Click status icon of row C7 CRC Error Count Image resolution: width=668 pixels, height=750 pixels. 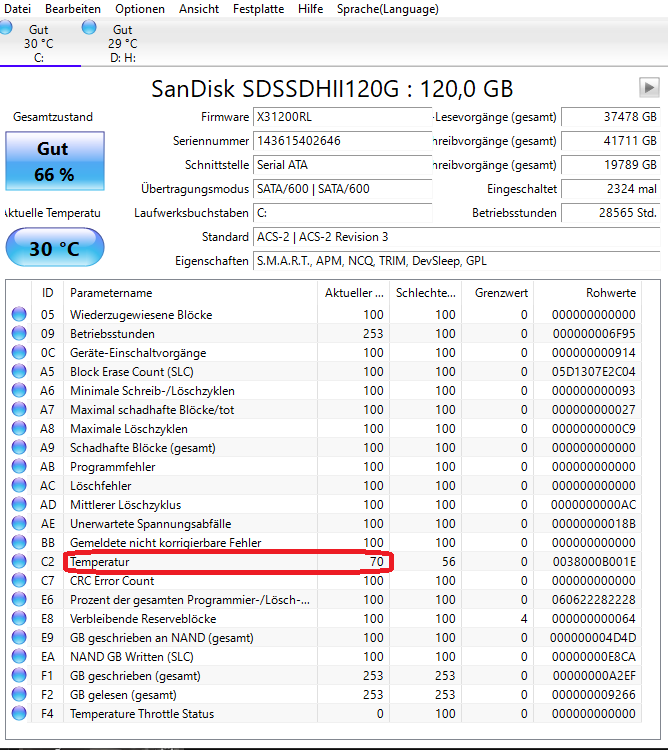[19, 580]
